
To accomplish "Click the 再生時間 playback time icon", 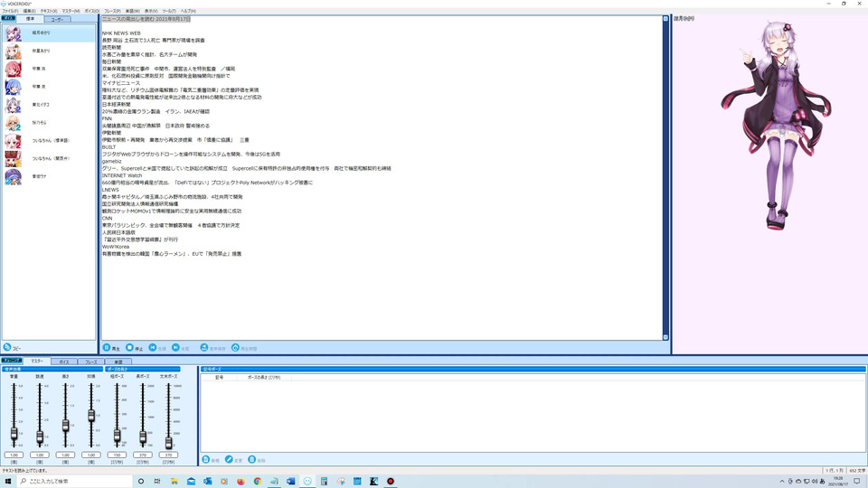I will pyautogui.click(x=235, y=347).
